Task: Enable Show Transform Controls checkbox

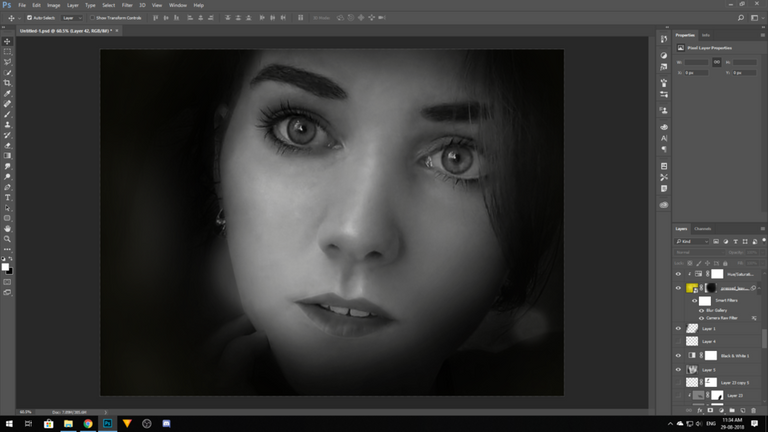Action: point(94,18)
